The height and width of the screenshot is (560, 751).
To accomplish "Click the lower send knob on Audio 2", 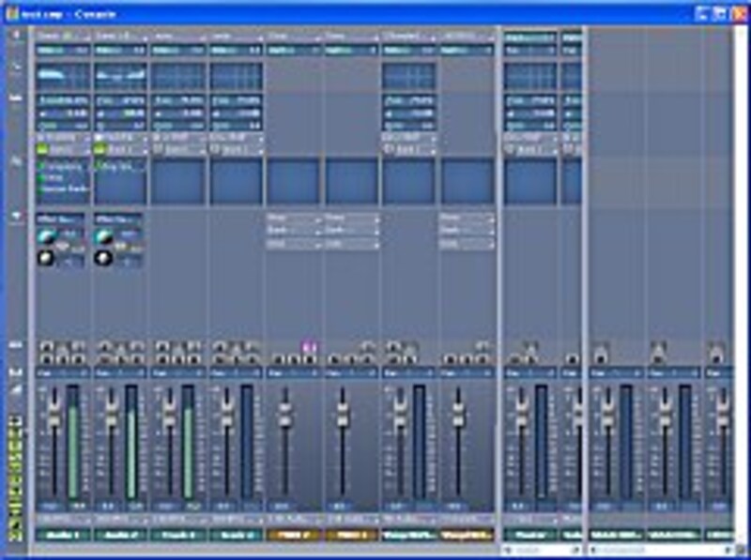I will [x=103, y=258].
